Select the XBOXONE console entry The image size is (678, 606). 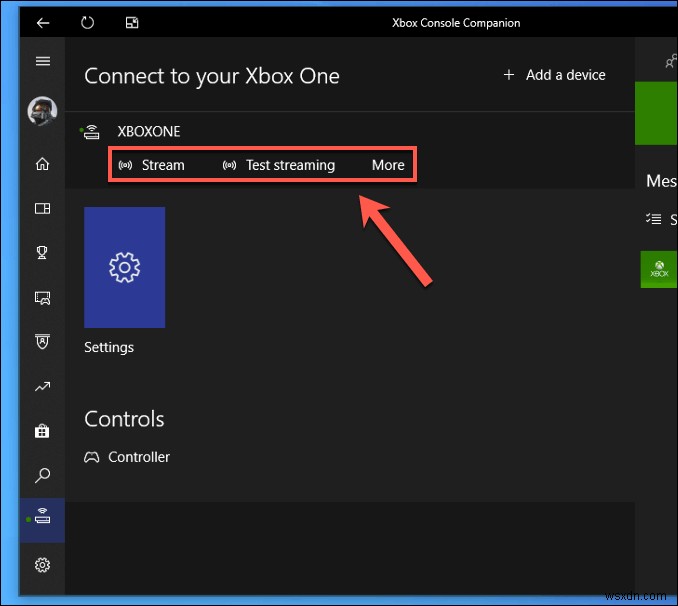[x=149, y=131]
